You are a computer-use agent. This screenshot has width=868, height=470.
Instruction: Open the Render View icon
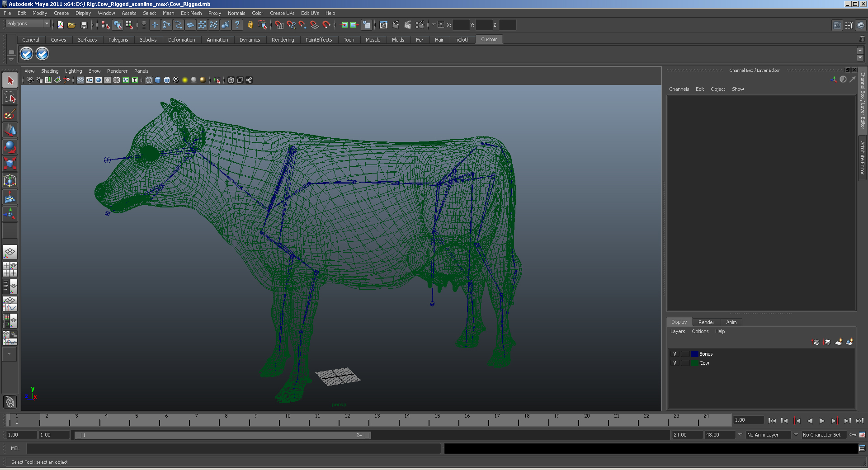click(x=384, y=25)
